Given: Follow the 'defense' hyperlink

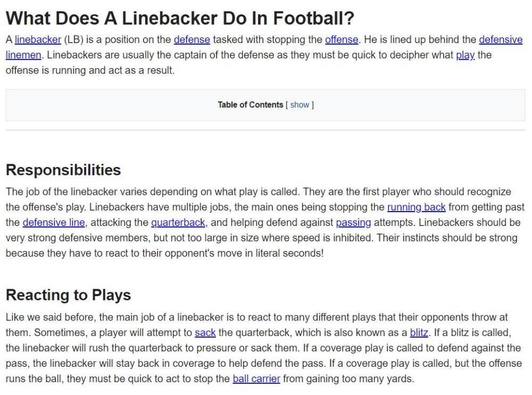Looking at the screenshot, I should click(192, 40).
